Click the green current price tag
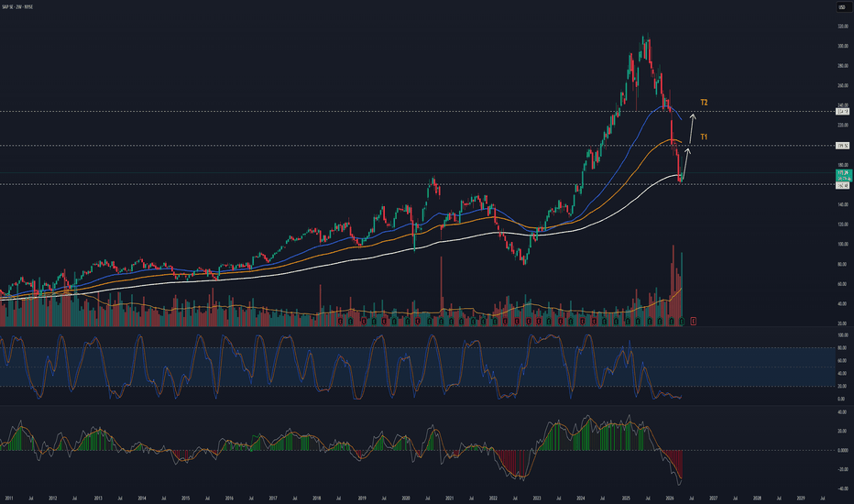The width and height of the screenshot is (854, 504). click(x=840, y=173)
